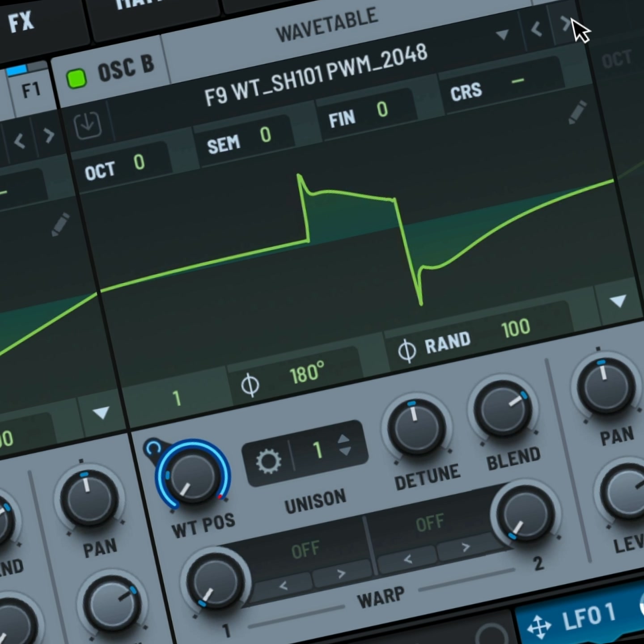Open the WARP 2 mode selector showing OFF
Image resolution: width=644 pixels, height=644 pixels.
pos(429,522)
